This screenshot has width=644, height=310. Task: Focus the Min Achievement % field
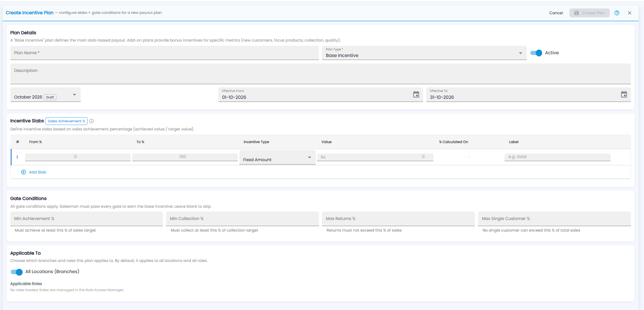tap(86, 219)
